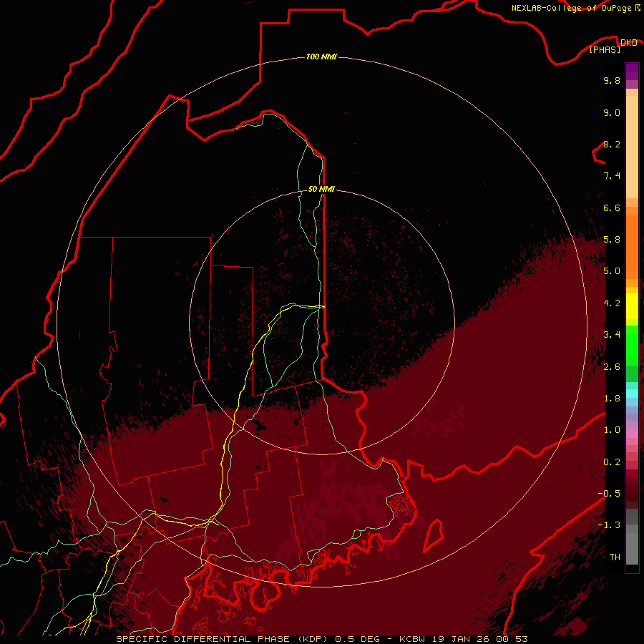
Task: Click the pink segment of the color bar
Action: coord(632,434)
